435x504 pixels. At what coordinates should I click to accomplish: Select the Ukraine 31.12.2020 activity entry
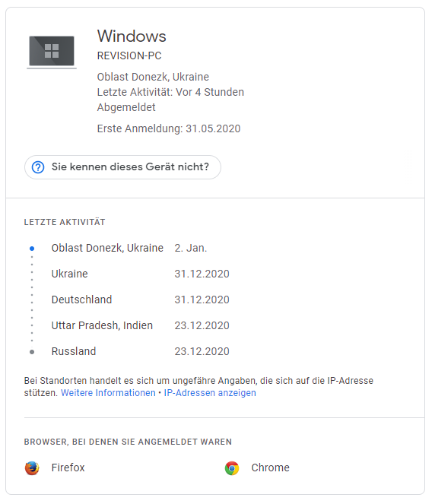(x=141, y=274)
